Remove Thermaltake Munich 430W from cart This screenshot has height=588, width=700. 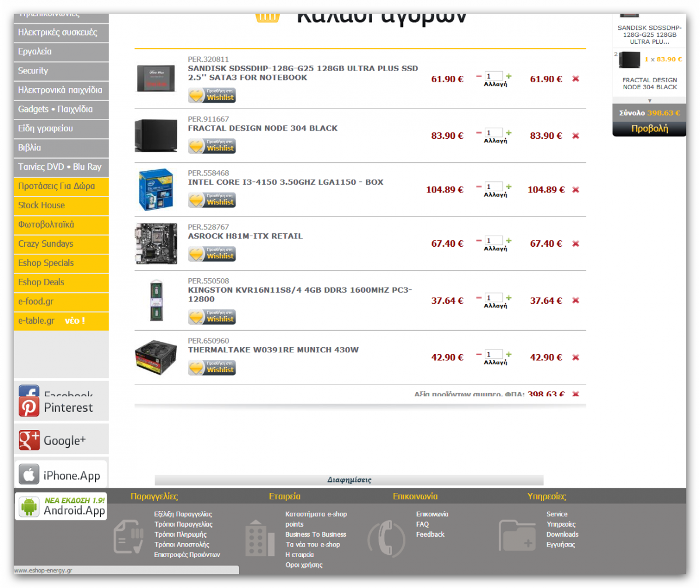(x=576, y=358)
